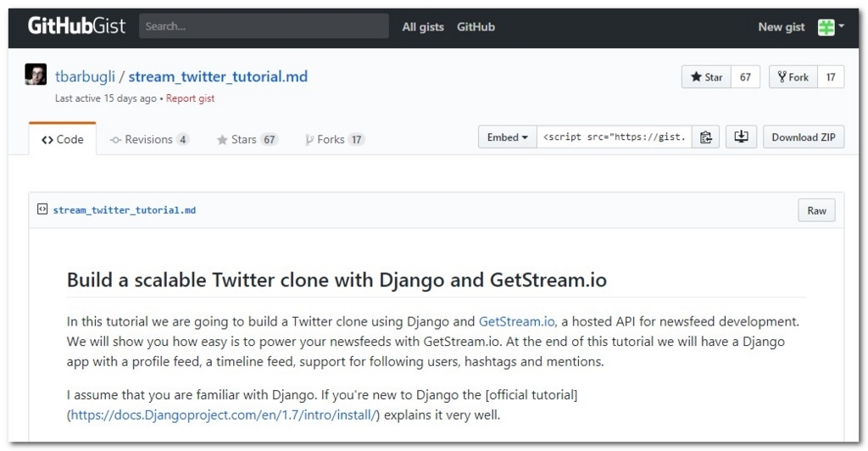Click the GitHubGist logo
This screenshot has height=451, width=868.
tap(76, 26)
